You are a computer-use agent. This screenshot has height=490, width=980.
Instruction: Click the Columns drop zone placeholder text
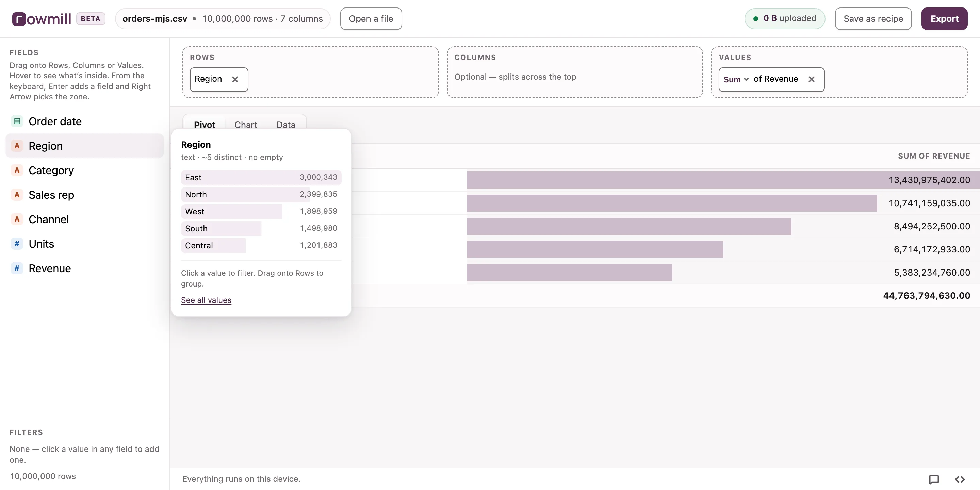tap(515, 77)
